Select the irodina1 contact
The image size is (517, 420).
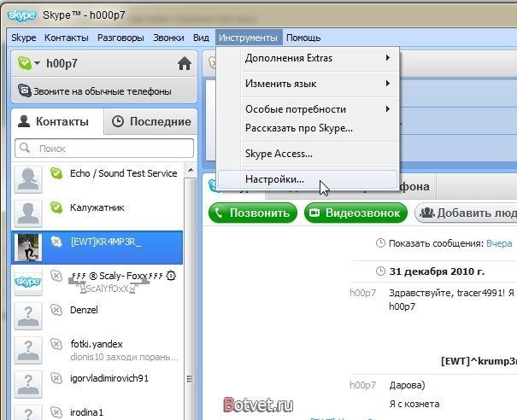(97, 411)
